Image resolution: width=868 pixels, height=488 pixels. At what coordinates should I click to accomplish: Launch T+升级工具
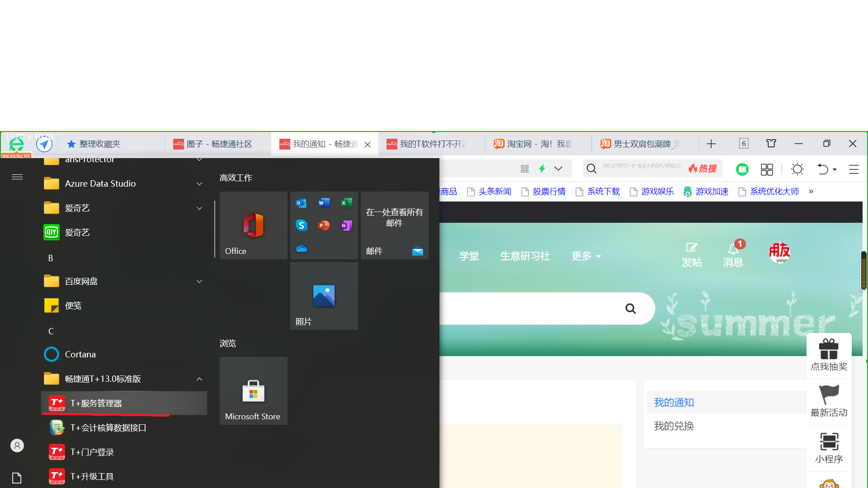tap(124, 477)
